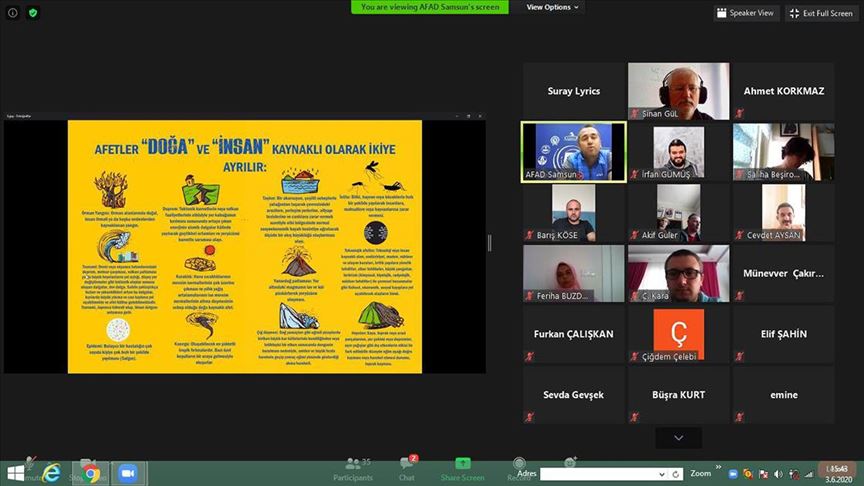Click the Windows Start button
This screenshot has width=864, height=486.
pos(15,474)
